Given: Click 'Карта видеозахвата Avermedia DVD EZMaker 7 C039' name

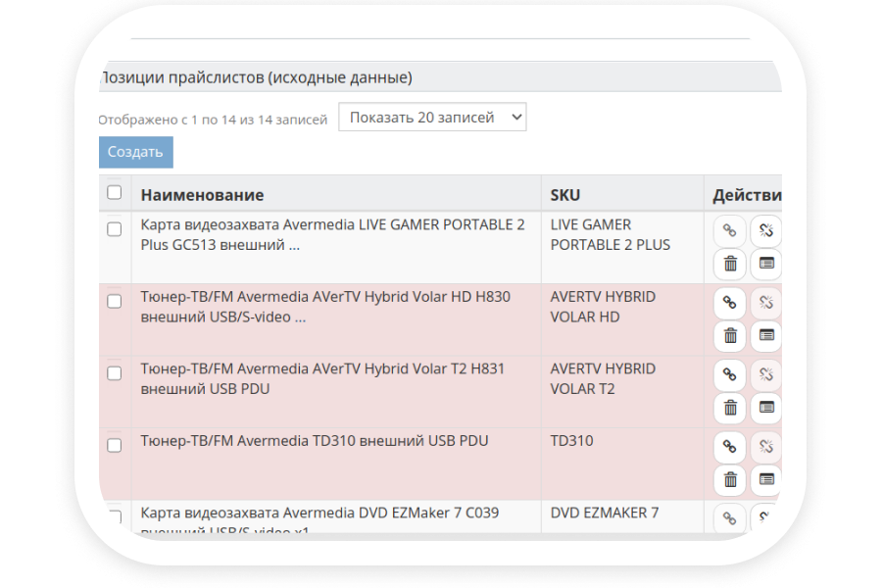Looking at the screenshot, I should (x=319, y=513).
